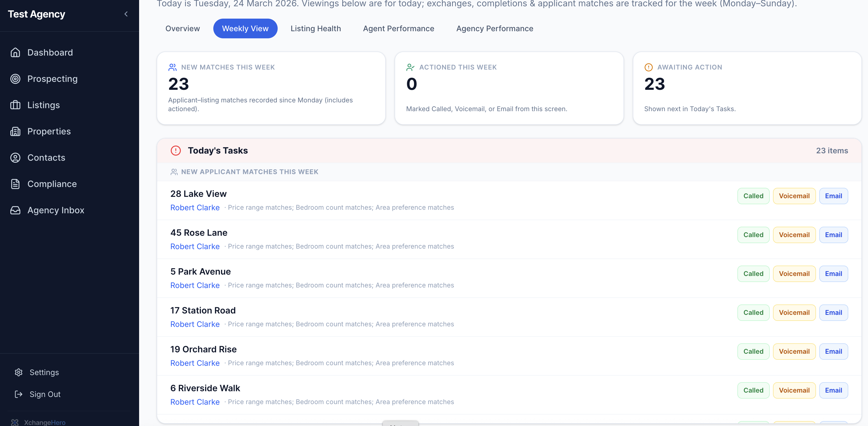Switch to the Overview tab
Screen dimensions: 868x426
[x=182, y=28]
